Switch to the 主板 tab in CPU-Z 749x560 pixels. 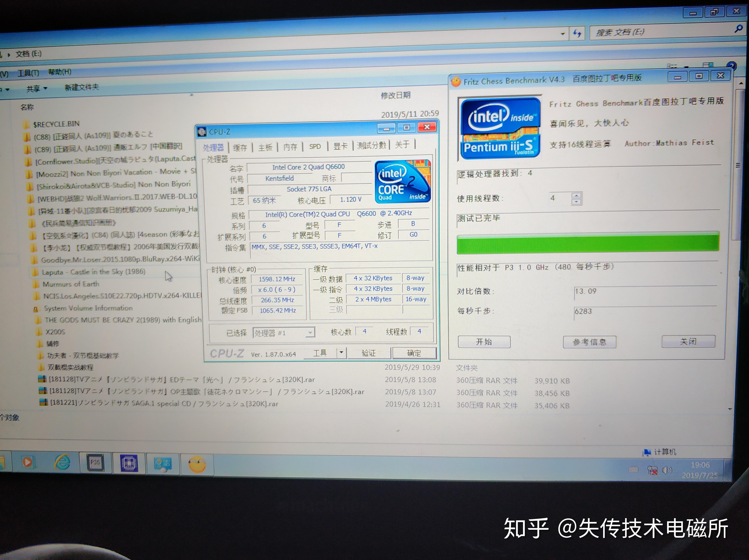click(x=265, y=147)
